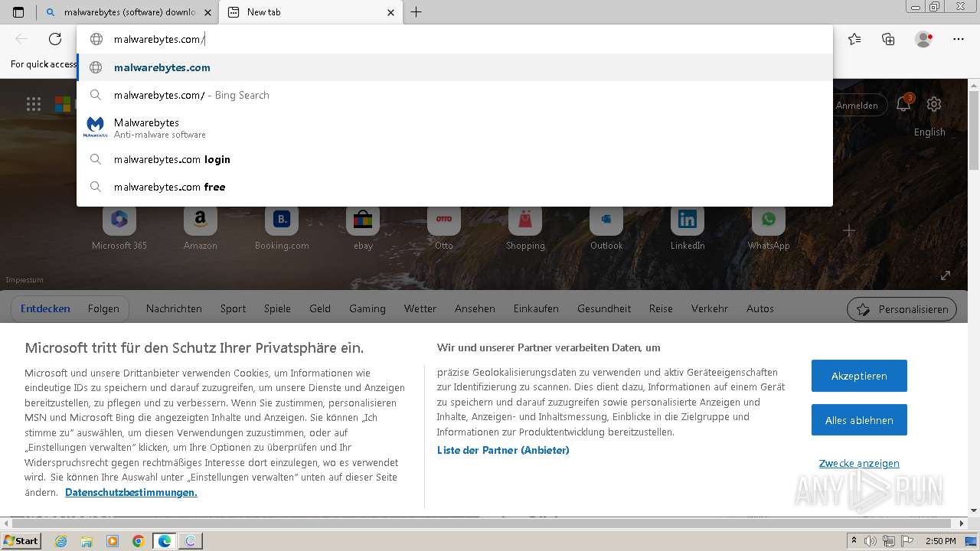Add a new quick link site
The image size is (980, 551).
click(849, 230)
